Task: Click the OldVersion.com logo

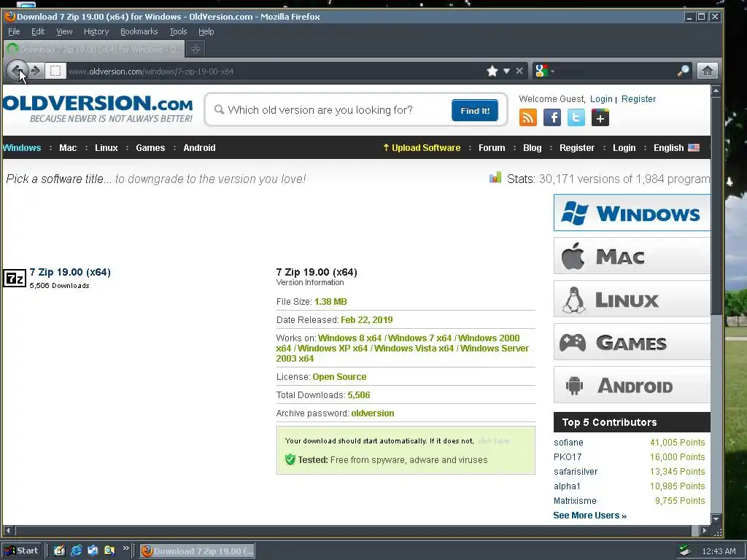Action: click(97, 109)
